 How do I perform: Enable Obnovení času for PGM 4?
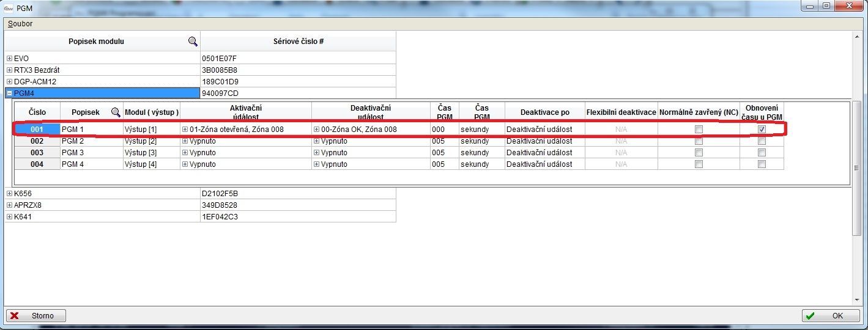(762, 164)
